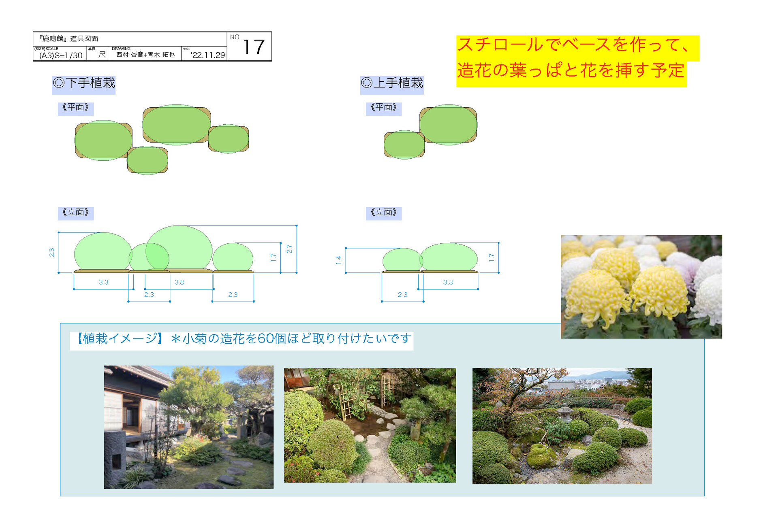778x532 pixels.
Task: Click the traditional house garden photo
Action: pos(188,427)
